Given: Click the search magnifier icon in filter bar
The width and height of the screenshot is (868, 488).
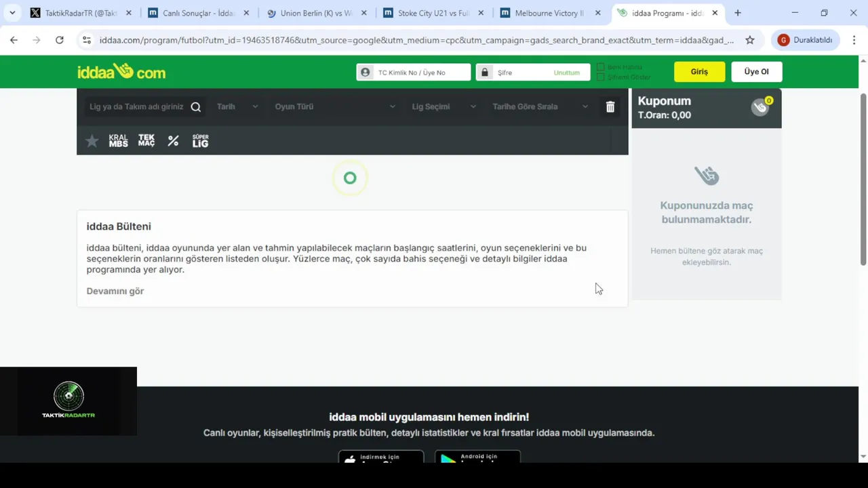Looking at the screenshot, I should (x=196, y=106).
